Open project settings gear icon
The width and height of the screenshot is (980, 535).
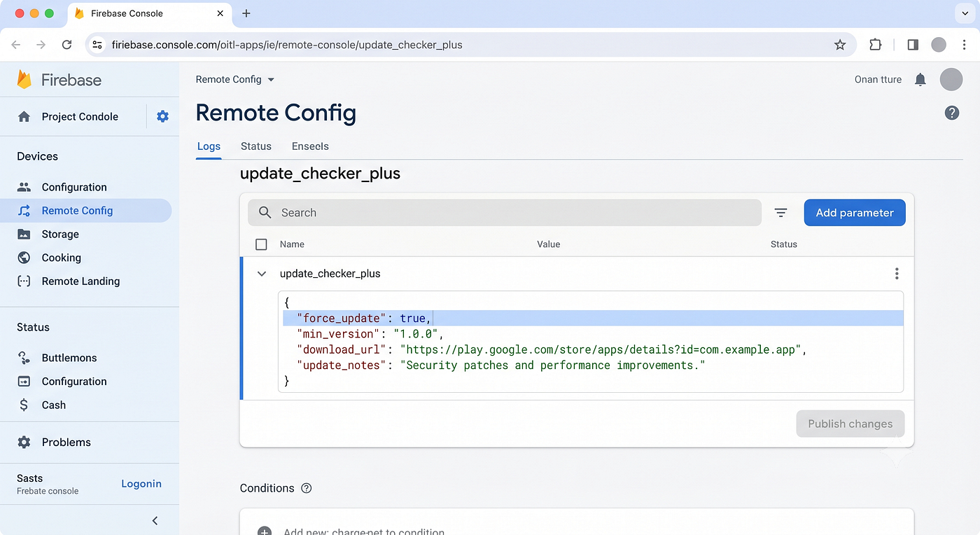pos(162,116)
